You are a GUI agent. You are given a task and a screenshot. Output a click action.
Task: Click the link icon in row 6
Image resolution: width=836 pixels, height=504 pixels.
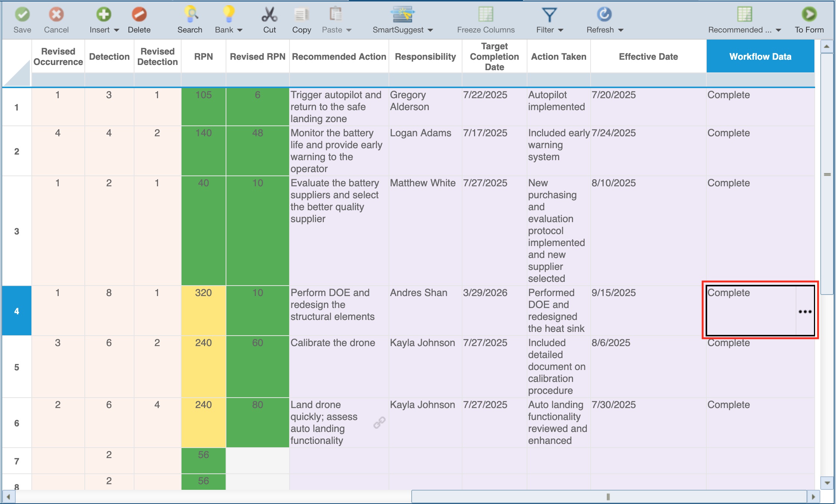379,423
